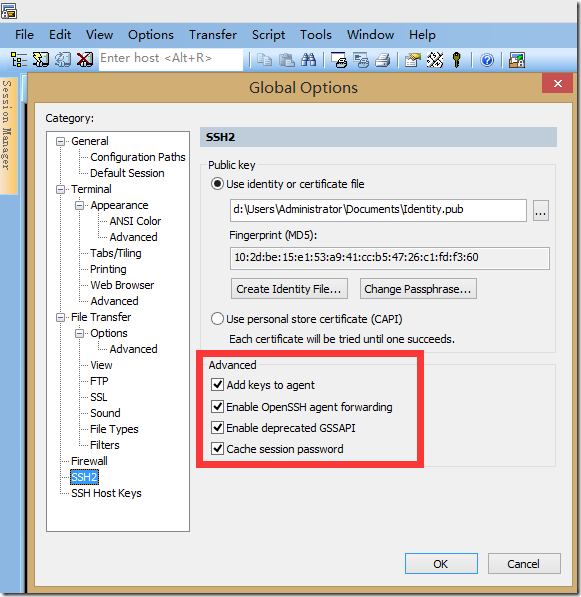The image size is (581, 597).
Task: Select Tabs/Tiling in category tree
Action: [x=116, y=253]
